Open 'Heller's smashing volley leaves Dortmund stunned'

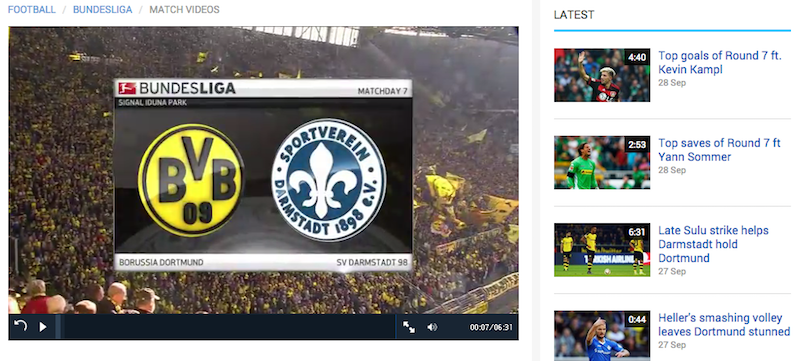point(724,325)
